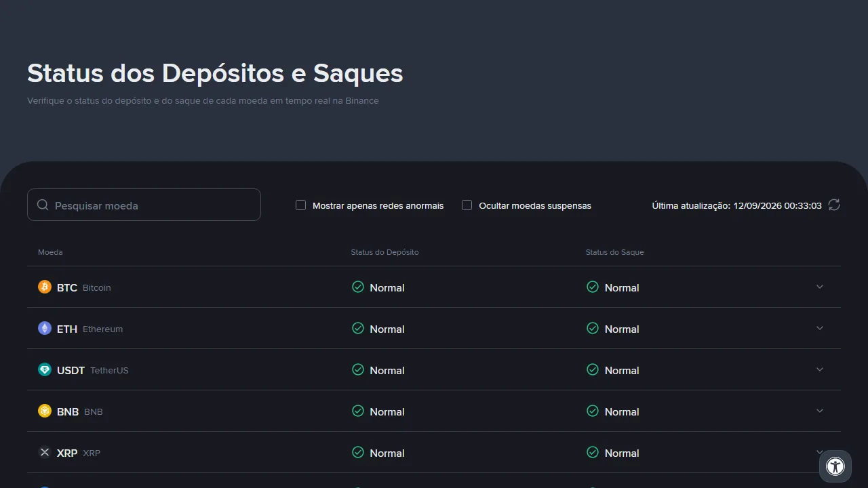Click the bold 'XRP' ticker text
The height and width of the screenshot is (488, 868).
67,453
